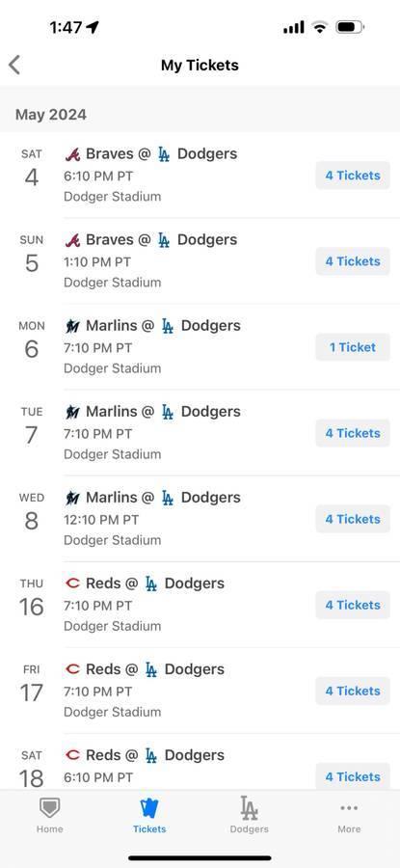Open the Dodgers LA logo tab
The image size is (400, 868).
(249, 807)
